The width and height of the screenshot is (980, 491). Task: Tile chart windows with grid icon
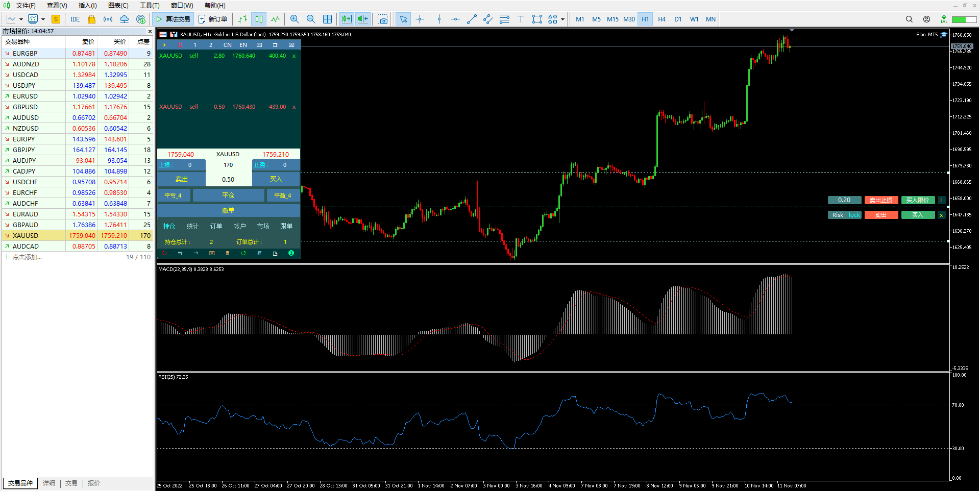click(327, 19)
